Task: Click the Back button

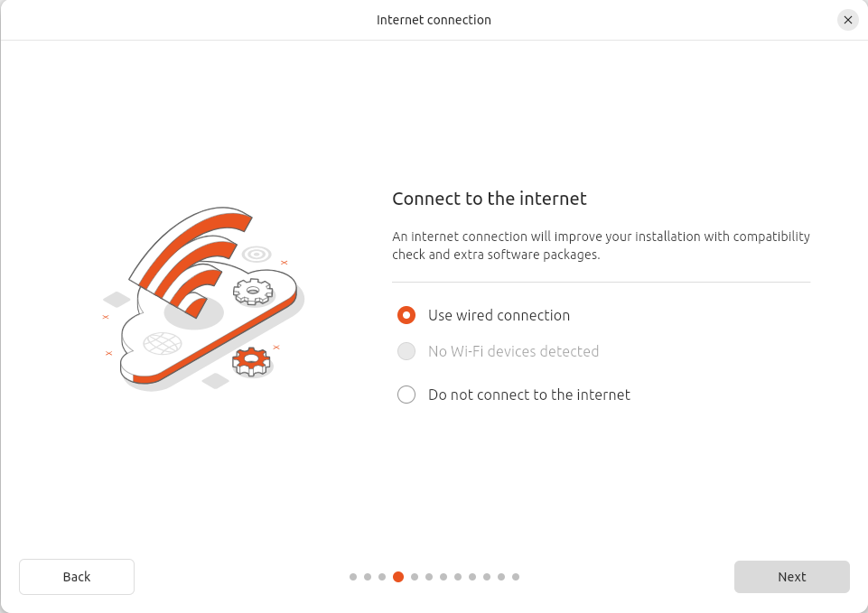Action: [x=76, y=576]
